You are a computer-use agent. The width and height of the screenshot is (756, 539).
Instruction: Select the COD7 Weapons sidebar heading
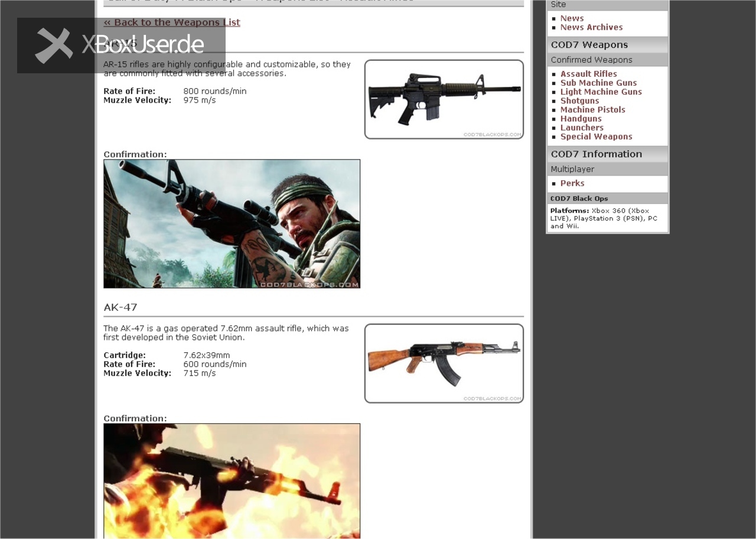coord(589,45)
